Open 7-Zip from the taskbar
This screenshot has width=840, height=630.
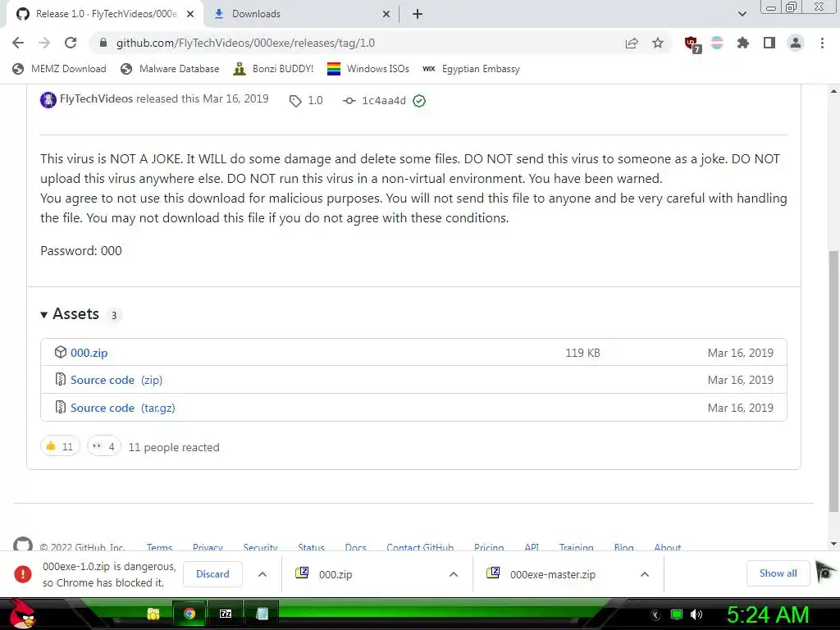(226, 614)
